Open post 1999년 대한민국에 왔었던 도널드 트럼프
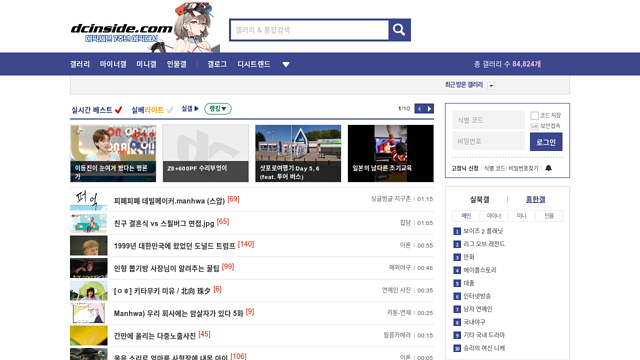Viewport: 640px width, 360px height. pyautogui.click(x=175, y=245)
